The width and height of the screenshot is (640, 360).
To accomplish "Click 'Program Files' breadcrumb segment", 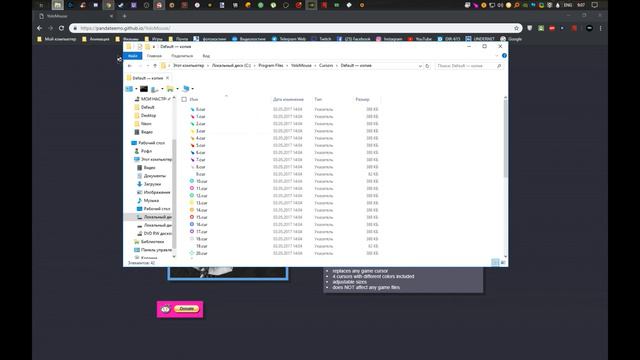I will [x=271, y=65].
